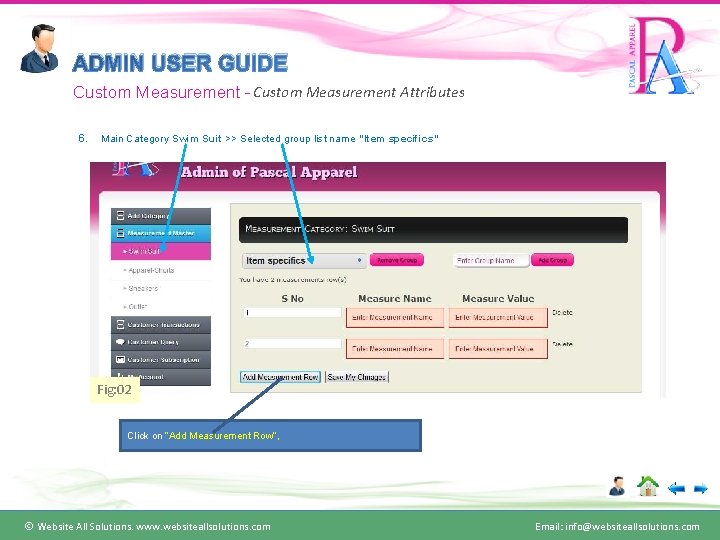Click the Measurement Master sidebar icon

click(x=120, y=233)
